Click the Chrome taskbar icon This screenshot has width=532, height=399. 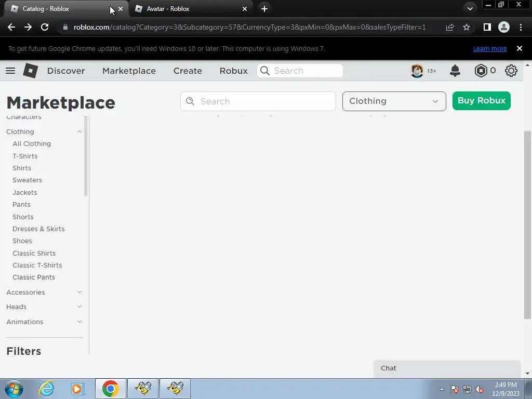point(110,389)
